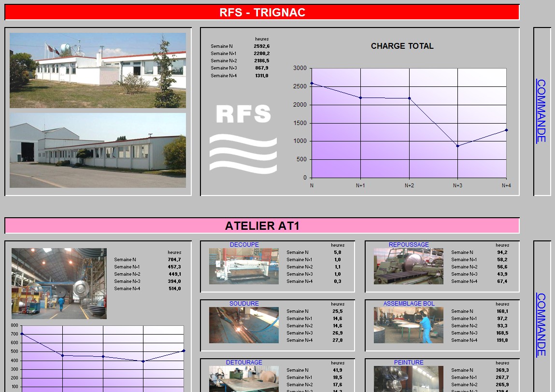Click the N+4 data point on Charge Total chart

click(506, 130)
